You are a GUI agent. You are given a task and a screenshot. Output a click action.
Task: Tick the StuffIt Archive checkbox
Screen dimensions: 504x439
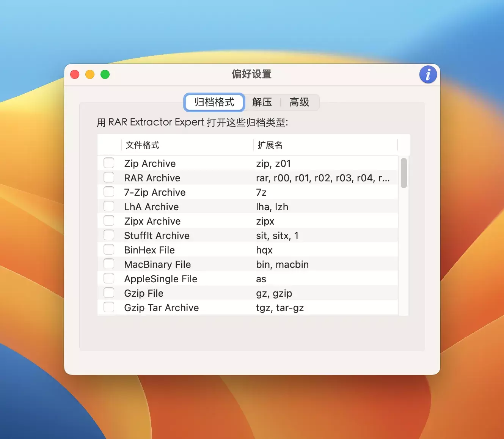(109, 235)
